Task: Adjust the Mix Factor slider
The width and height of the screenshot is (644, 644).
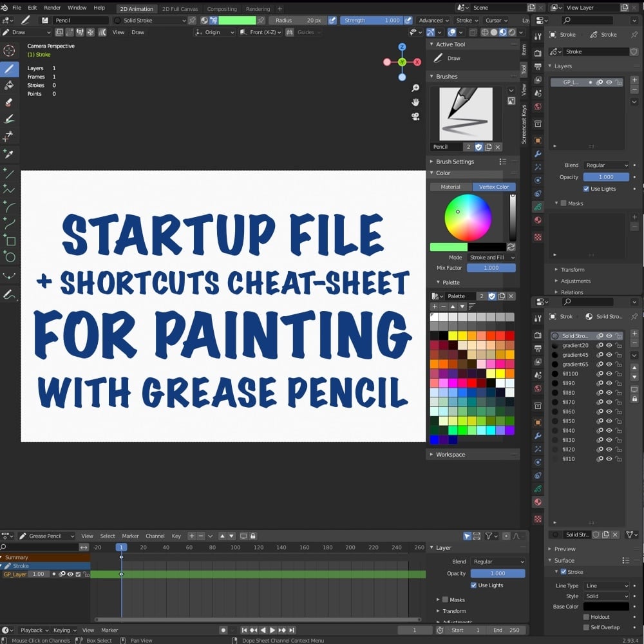Action: click(x=491, y=268)
